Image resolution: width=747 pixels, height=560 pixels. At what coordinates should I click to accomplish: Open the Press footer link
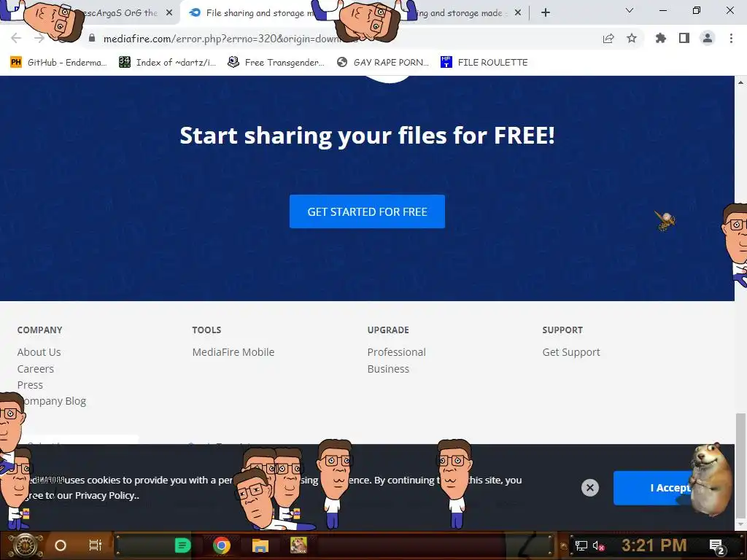30,385
